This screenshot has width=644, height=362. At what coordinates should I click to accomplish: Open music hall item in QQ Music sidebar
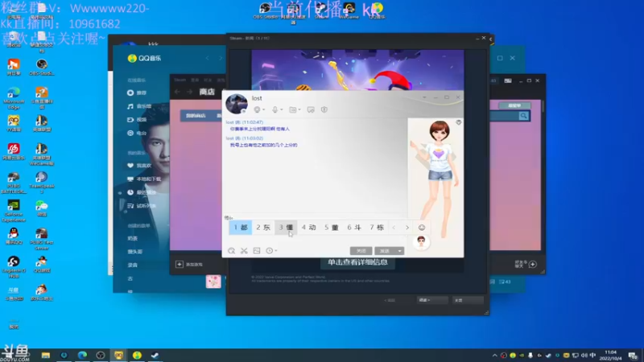pos(139,106)
